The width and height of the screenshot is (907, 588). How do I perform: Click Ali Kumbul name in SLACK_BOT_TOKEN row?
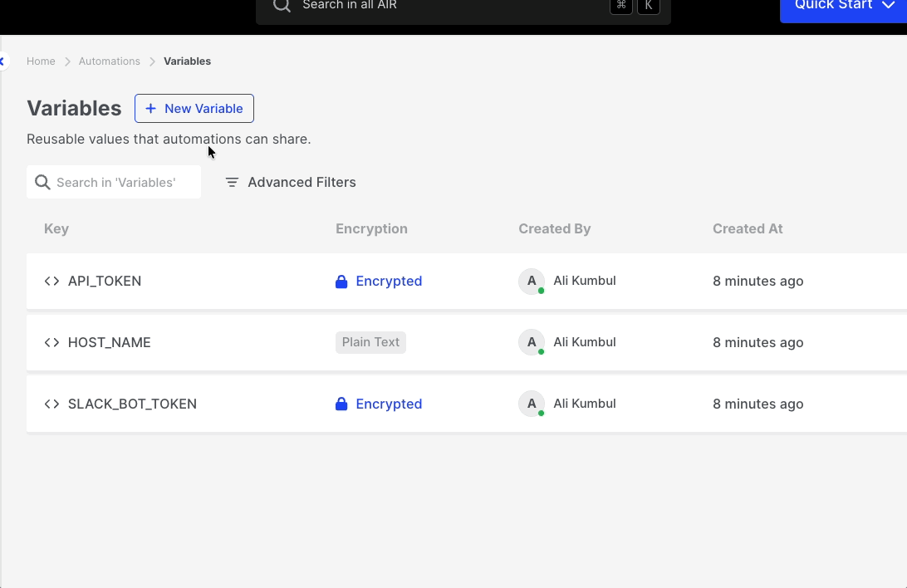tap(585, 403)
